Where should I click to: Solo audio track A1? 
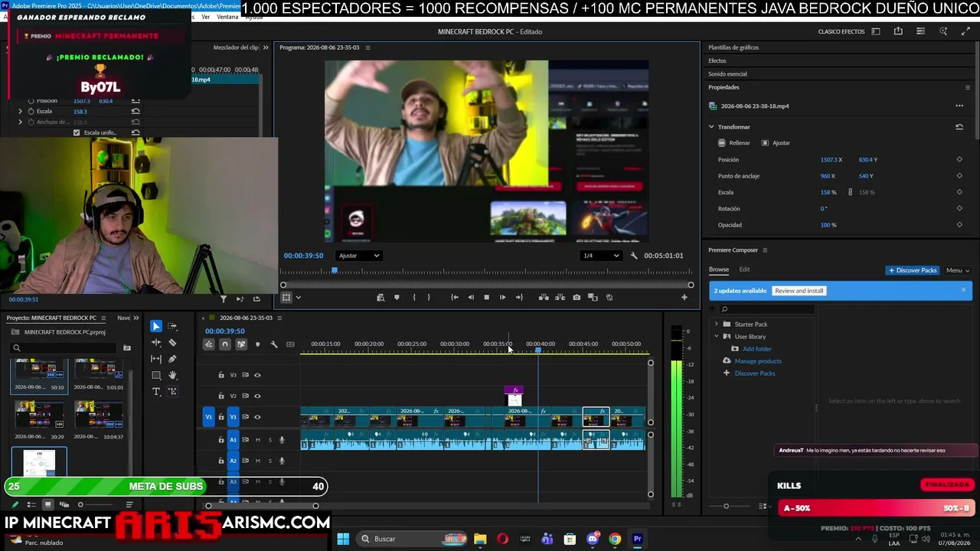click(269, 440)
